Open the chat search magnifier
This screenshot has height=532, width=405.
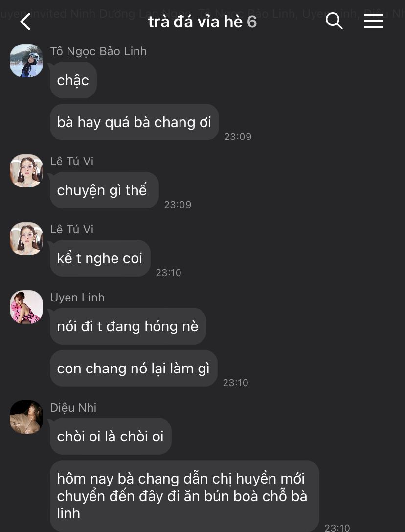click(334, 21)
